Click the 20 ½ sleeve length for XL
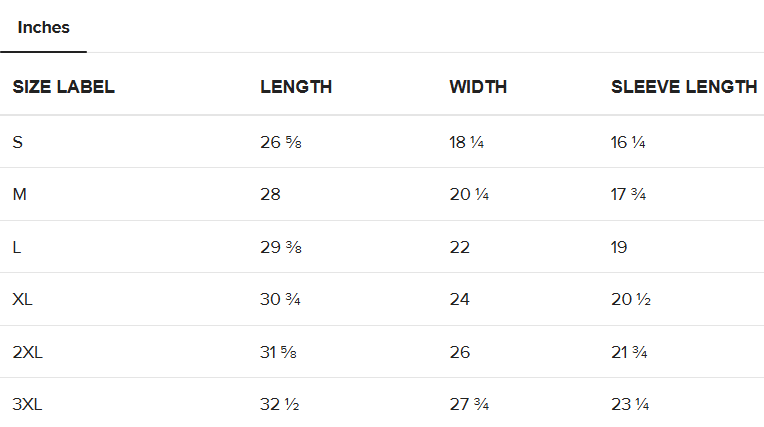Screen dimensions: 764x427 (x=631, y=299)
